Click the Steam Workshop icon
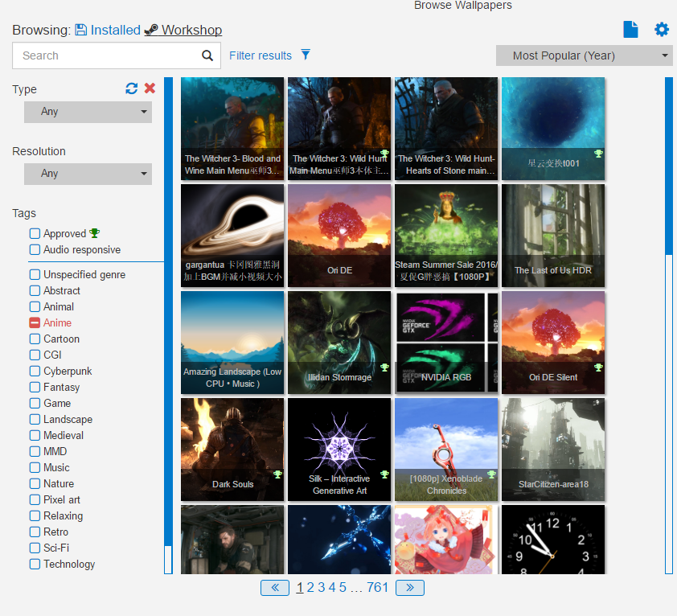This screenshot has width=677, height=616. click(151, 30)
